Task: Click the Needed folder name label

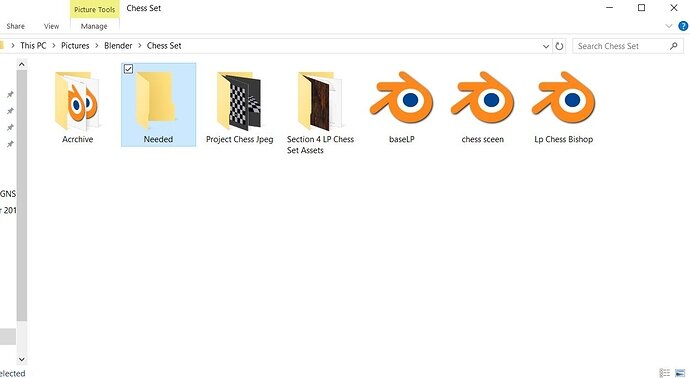Action: coord(158,139)
